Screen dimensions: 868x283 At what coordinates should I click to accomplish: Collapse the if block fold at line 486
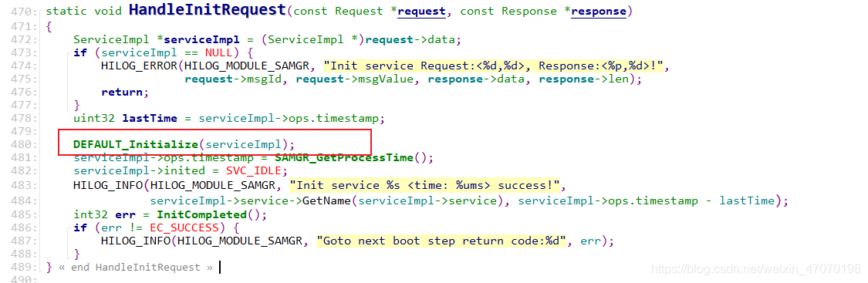pos(69,227)
